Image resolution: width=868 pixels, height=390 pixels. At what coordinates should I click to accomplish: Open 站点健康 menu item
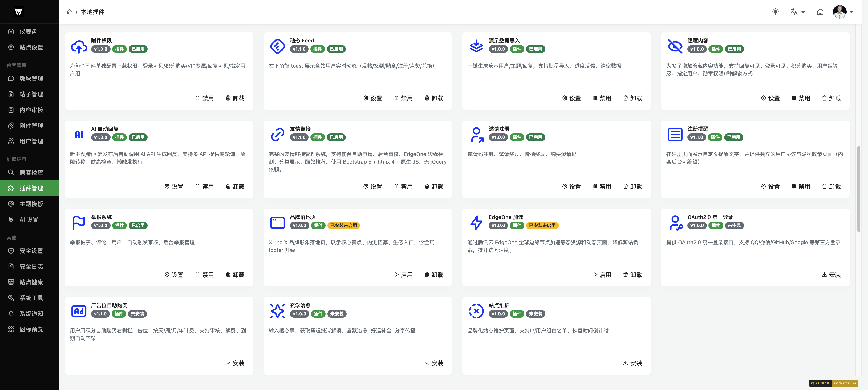tap(30, 282)
